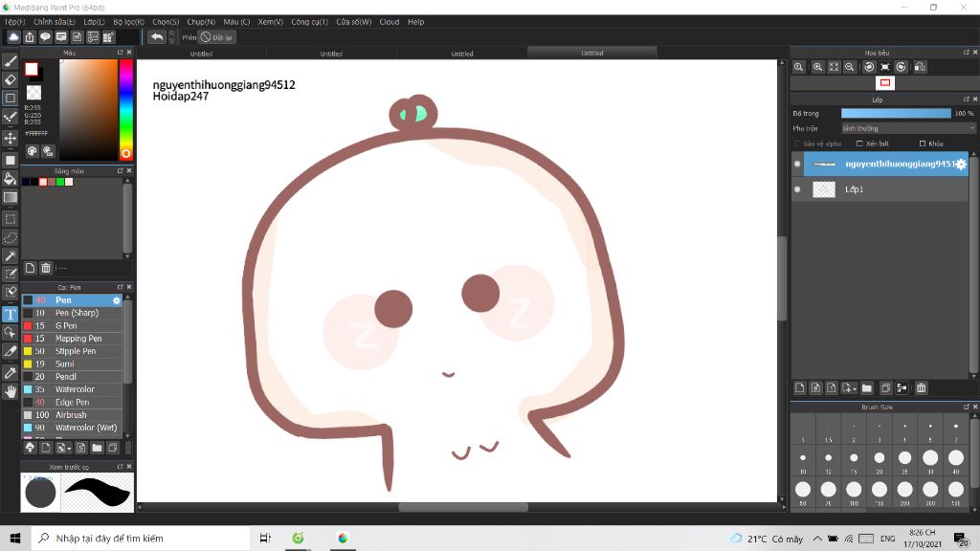The image size is (980, 551).
Task: Add a new layer in Lớp panel
Action: pos(800,388)
